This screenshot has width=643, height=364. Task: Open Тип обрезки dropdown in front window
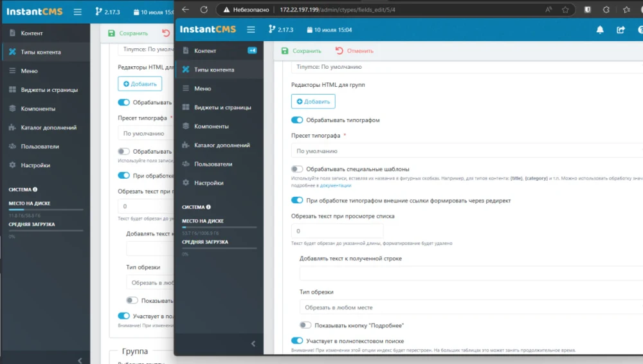(x=471, y=307)
